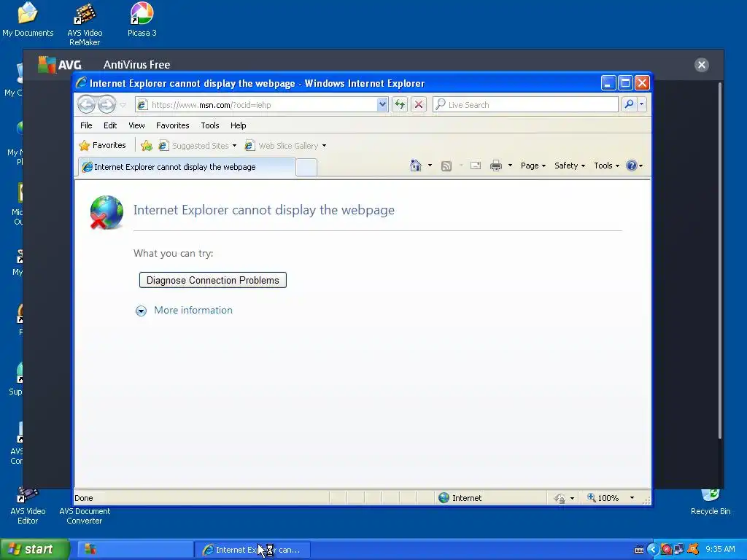
Task: Open the Page command menu
Action: click(x=533, y=166)
